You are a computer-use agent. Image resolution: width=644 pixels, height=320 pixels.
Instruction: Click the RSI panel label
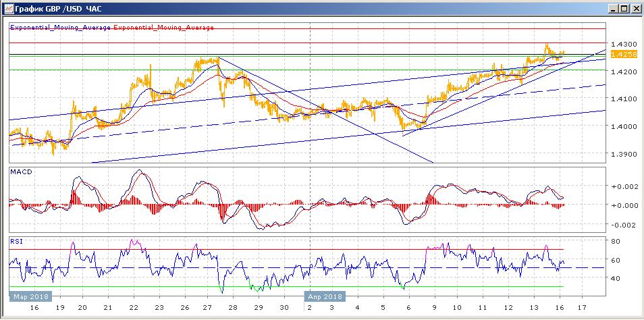tap(16, 242)
